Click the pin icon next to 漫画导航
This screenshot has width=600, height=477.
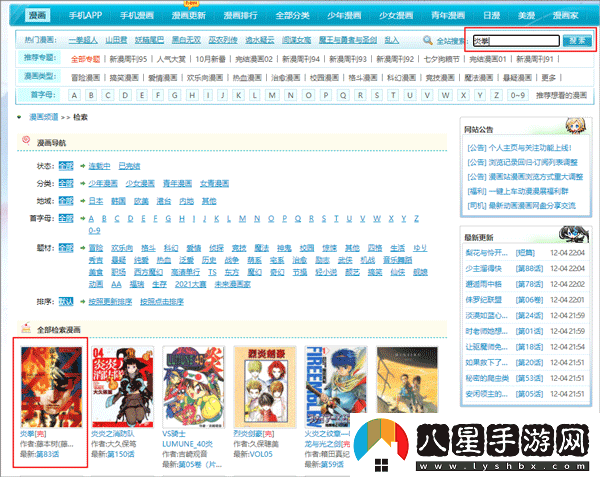(x=25, y=143)
